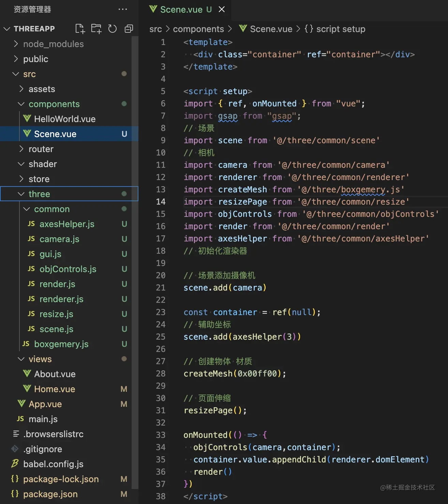Click the braces icon beside package.json
Image resolution: width=448 pixels, height=504 pixels.
point(15,493)
